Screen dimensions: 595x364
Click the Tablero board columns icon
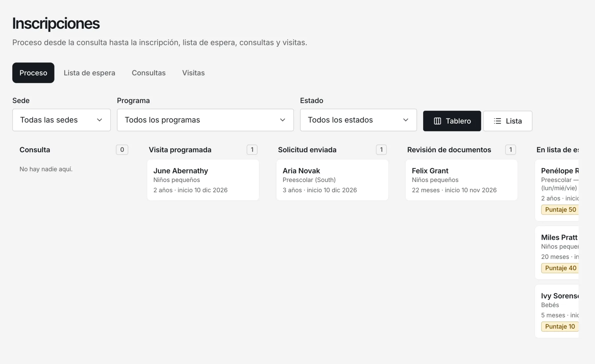437,121
